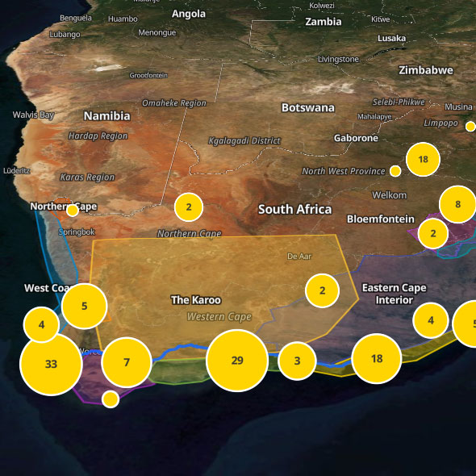Select the cluster marker showing 3

pyautogui.click(x=297, y=361)
